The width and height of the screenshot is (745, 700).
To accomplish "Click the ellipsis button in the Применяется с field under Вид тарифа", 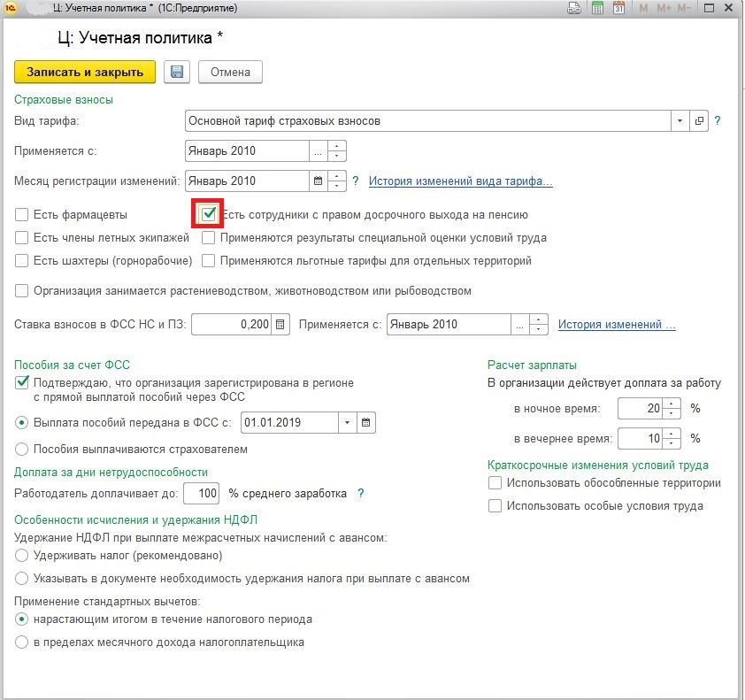I will pos(318,151).
